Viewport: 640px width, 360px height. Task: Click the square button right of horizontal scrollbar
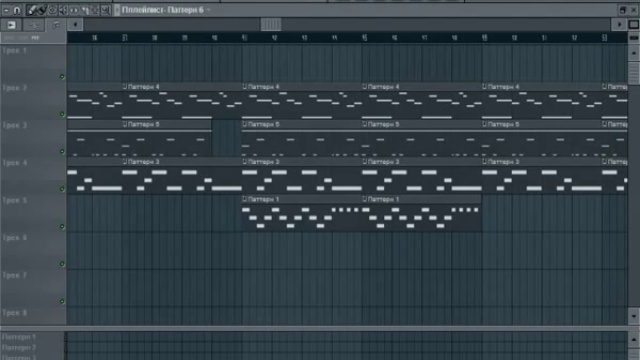(x=634, y=24)
